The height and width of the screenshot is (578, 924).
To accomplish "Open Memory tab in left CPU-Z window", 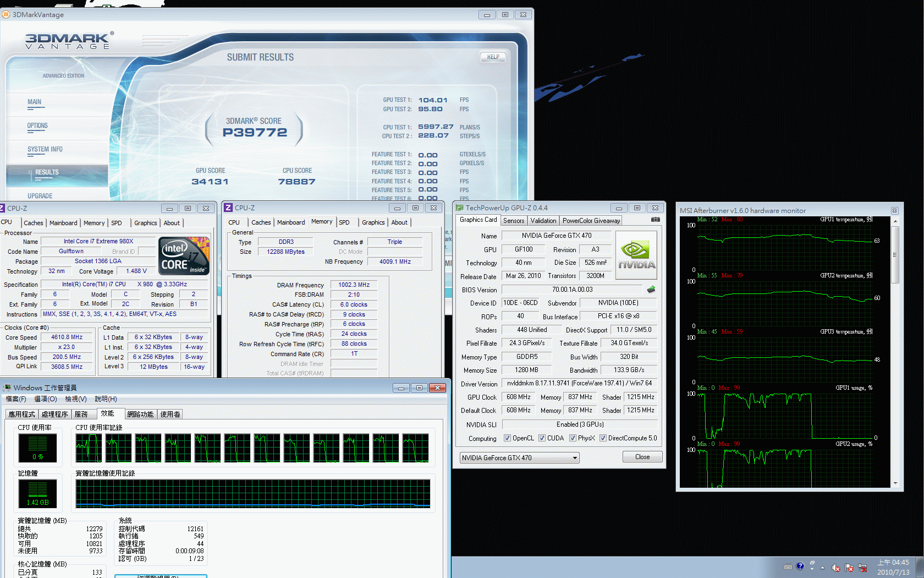I will tap(94, 223).
